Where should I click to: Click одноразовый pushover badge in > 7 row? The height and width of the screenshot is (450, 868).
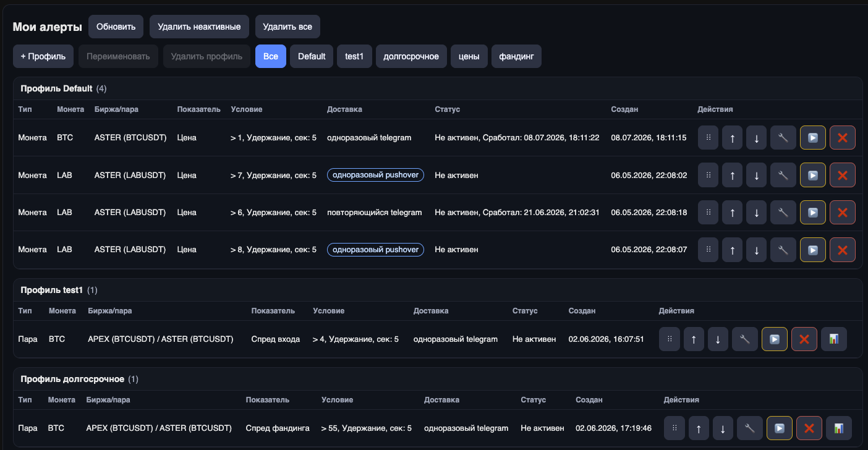coord(375,175)
